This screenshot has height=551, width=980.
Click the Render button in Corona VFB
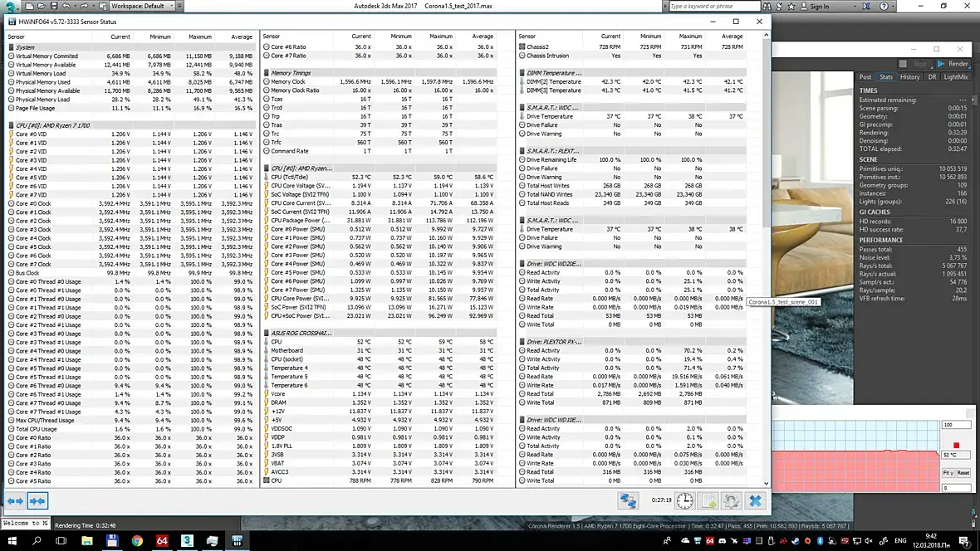(953, 64)
